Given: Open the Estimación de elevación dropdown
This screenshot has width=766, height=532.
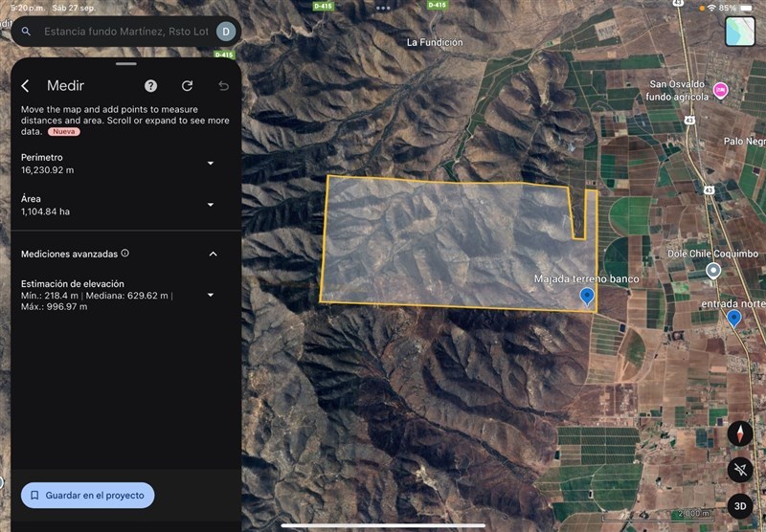Looking at the screenshot, I should click(211, 295).
